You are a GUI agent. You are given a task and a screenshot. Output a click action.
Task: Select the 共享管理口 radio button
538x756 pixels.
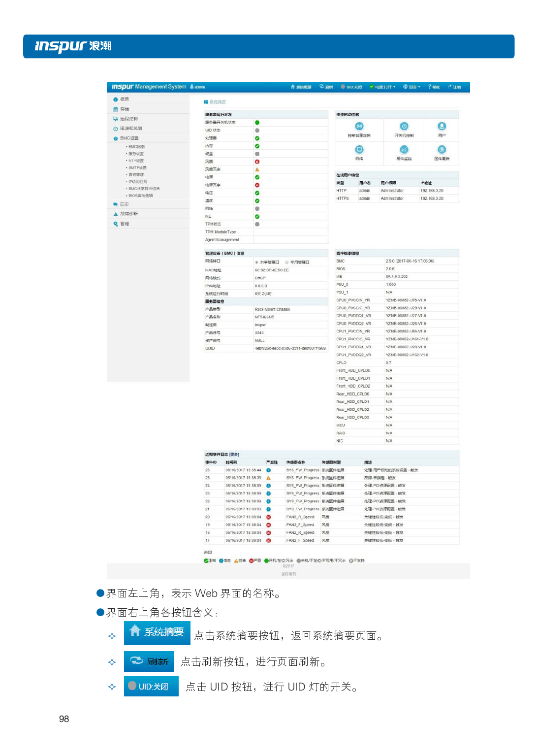257,262
